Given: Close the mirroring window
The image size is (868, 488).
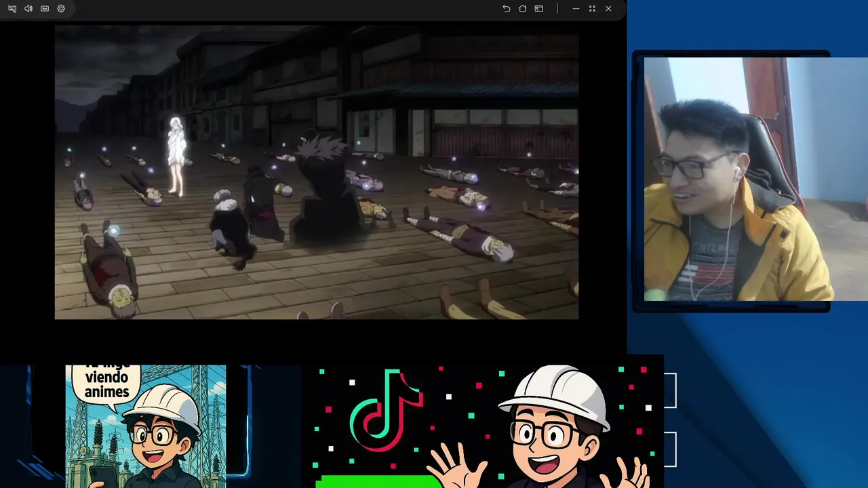Looking at the screenshot, I should tap(608, 9).
